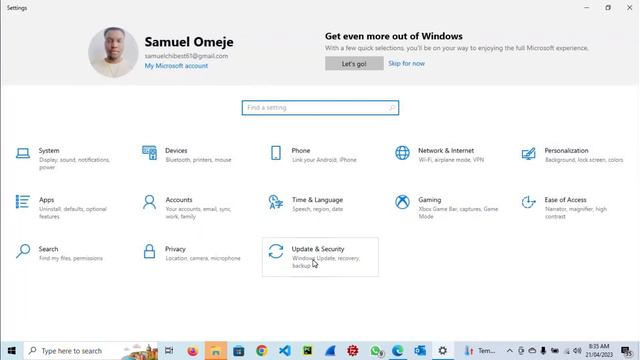Open the Gaming Xbox icon
This screenshot has width=640, height=360.
tap(402, 202)
